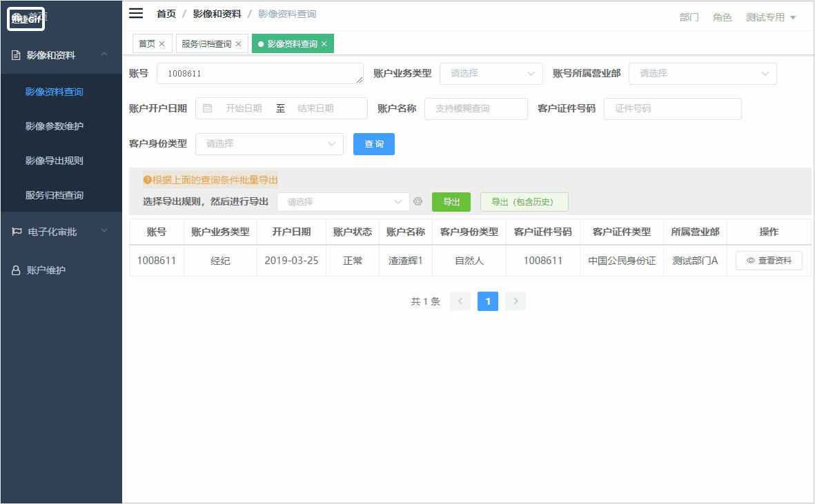
Task: Go to next page arrow
Action: click(515, 301)
